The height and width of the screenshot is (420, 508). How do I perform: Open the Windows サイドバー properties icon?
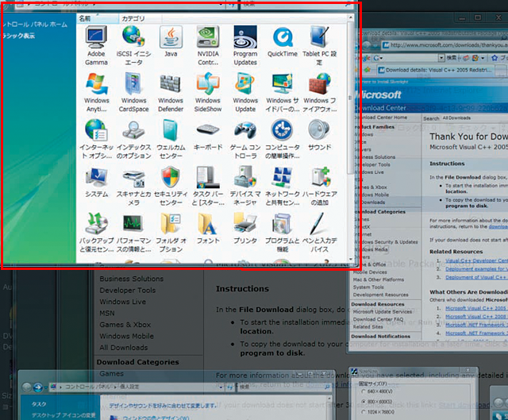point(283,92)
